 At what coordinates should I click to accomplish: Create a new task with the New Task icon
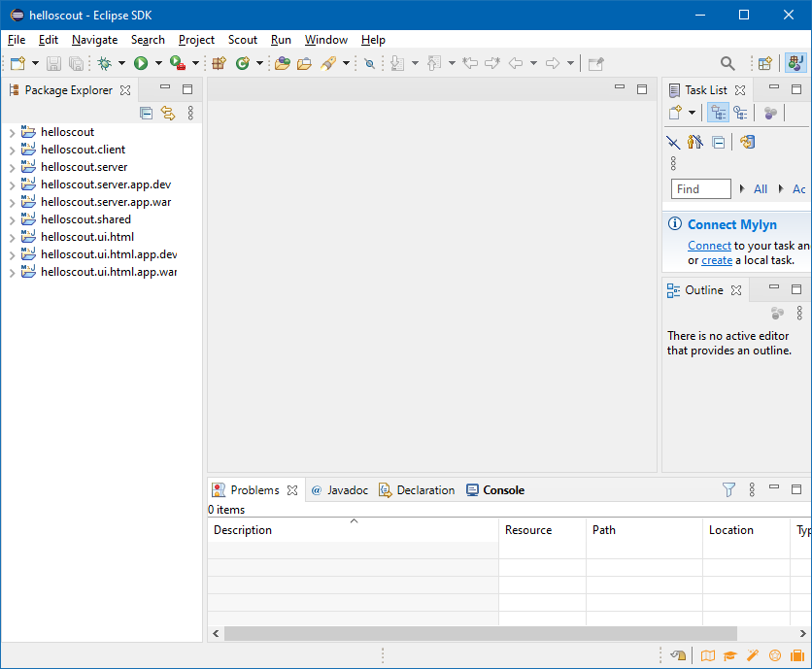pyautogui.click(x=676, y=112)
